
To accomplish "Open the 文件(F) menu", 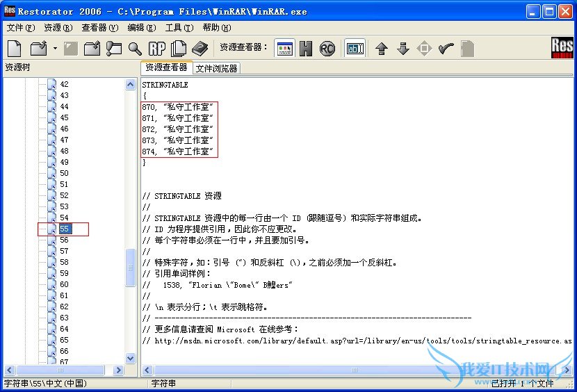I will pyautogui.click(x=21, y=28).
